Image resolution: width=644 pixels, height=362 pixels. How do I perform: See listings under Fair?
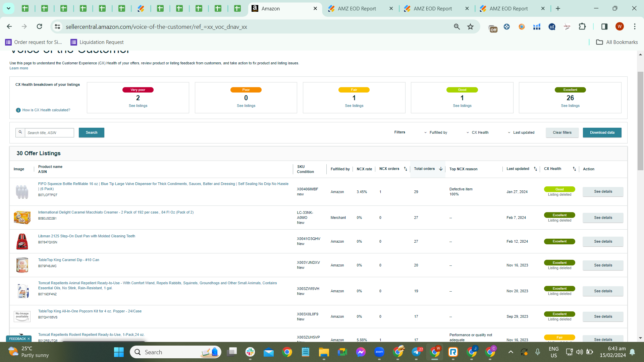tap(354, 106)
